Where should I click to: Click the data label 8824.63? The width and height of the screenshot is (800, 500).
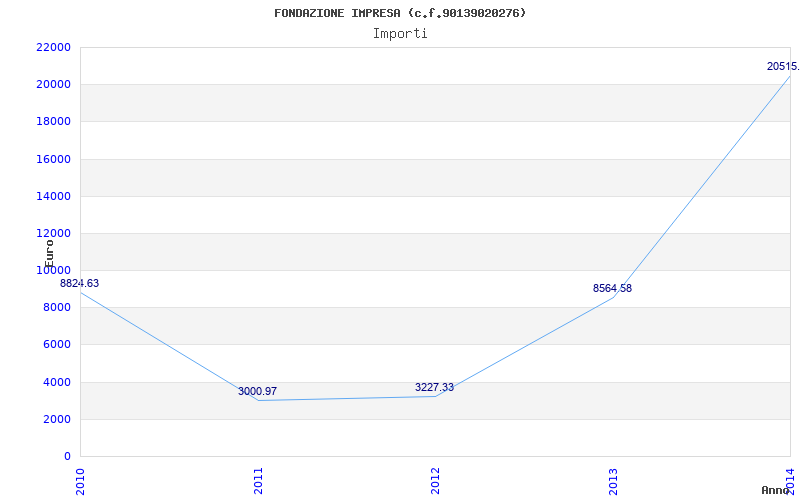(80, 283)
